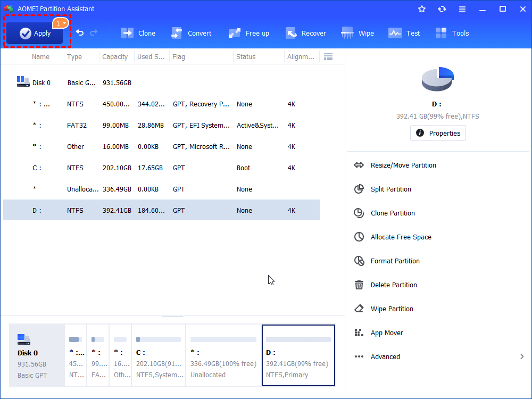Select the FAT32 block in disk map
The height and width of the screenshot is (399, 532).
pos(98,355)
